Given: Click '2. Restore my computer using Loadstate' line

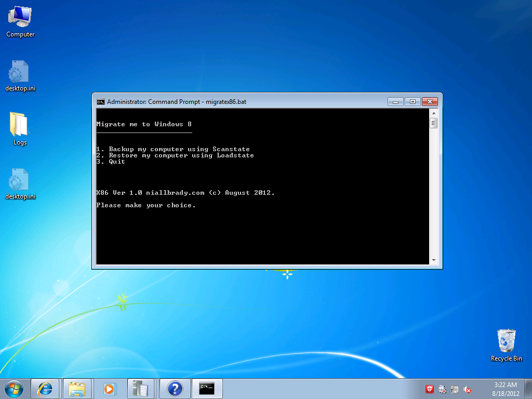Looking at the screenshot, I should (x=175, y=155).
